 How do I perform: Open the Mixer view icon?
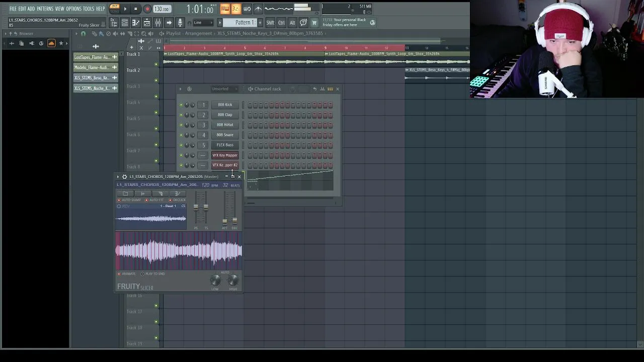coord(158,23)
